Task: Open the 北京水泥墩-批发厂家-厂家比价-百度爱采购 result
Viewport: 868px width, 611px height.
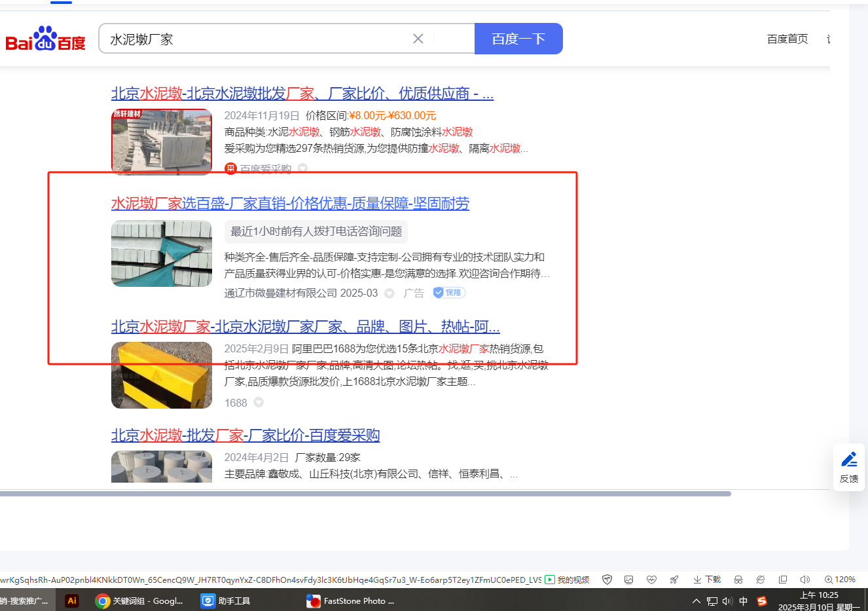Action: [245, 435]
